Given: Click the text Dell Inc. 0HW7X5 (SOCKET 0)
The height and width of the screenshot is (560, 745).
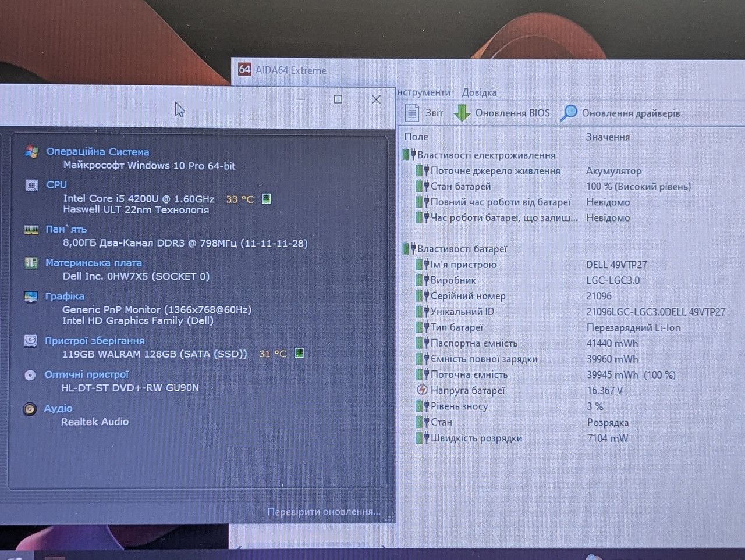Looking at the screenshot, I should point(136,276).
